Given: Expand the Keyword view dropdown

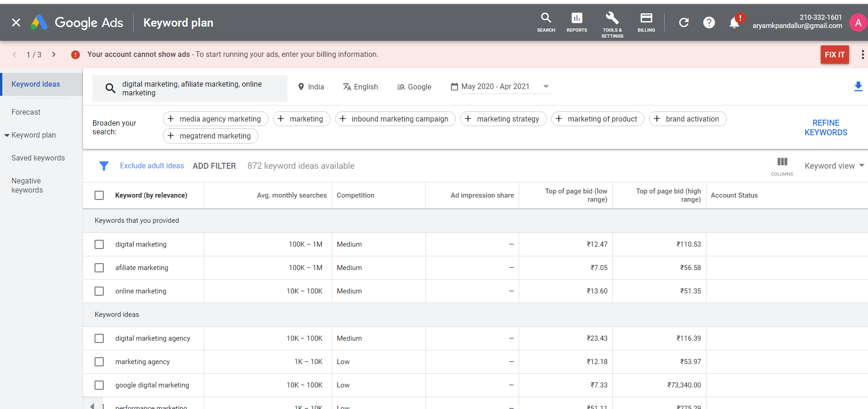Looking at the screenshot, I should pyautogui.click(x=834, y=166).
